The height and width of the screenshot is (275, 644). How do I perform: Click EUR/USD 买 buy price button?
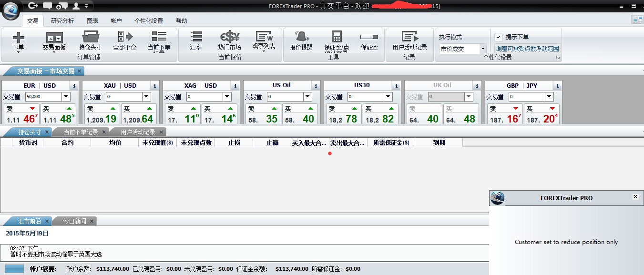pos(58,114)
